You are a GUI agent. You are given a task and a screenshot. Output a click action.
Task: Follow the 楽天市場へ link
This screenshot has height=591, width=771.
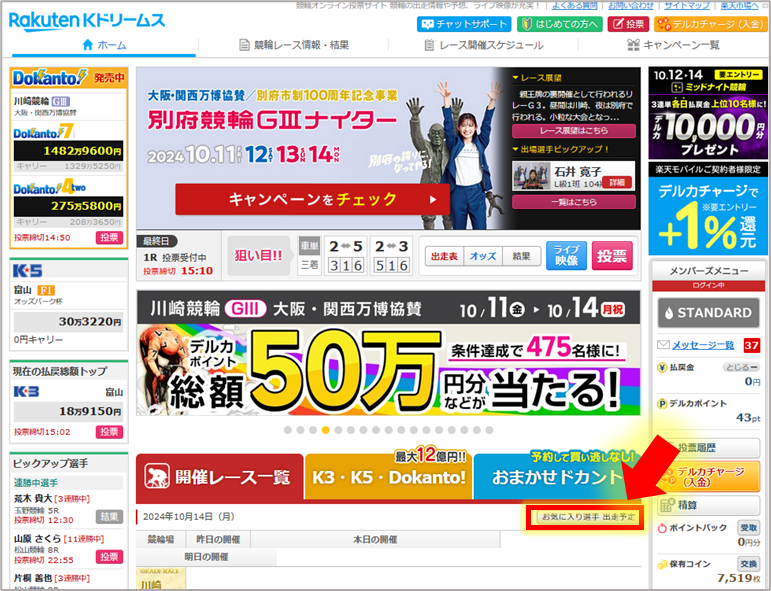(x=740, y=5)
